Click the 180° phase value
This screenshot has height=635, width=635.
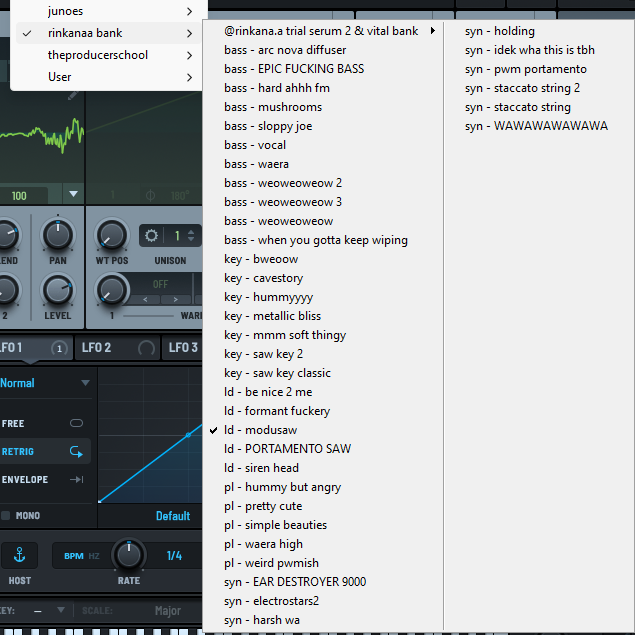pos(180,196)
